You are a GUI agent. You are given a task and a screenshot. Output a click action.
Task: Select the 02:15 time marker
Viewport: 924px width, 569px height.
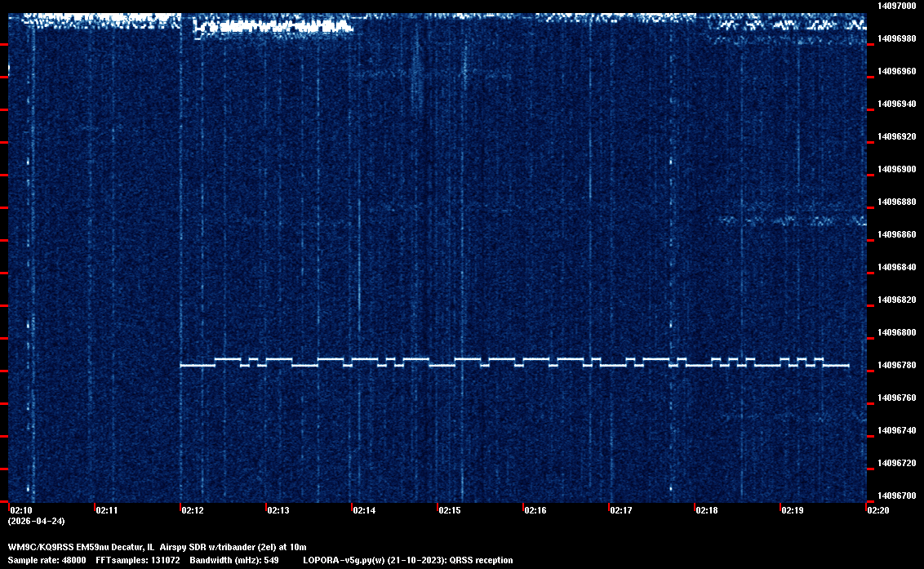coord(450,510)
